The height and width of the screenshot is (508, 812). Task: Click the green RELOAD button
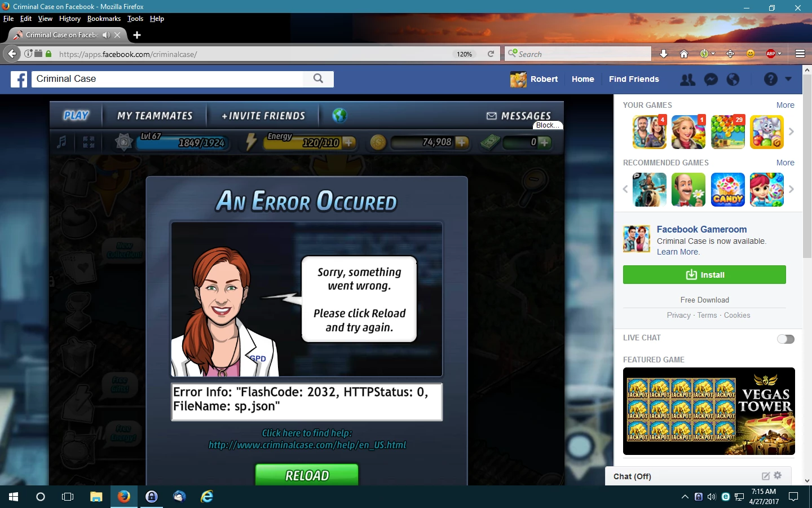pyautogui.click(x=307, y=475)
